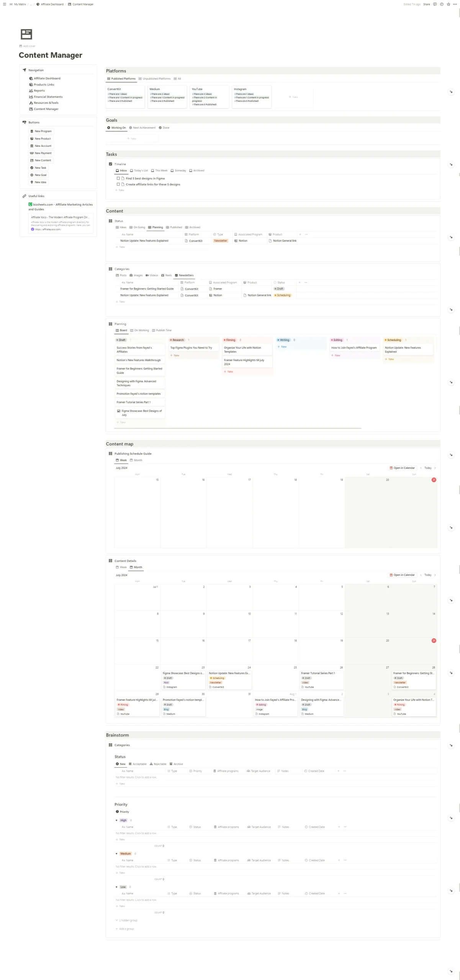Click the New Idea button
The image size is (460, 980).
38,182
